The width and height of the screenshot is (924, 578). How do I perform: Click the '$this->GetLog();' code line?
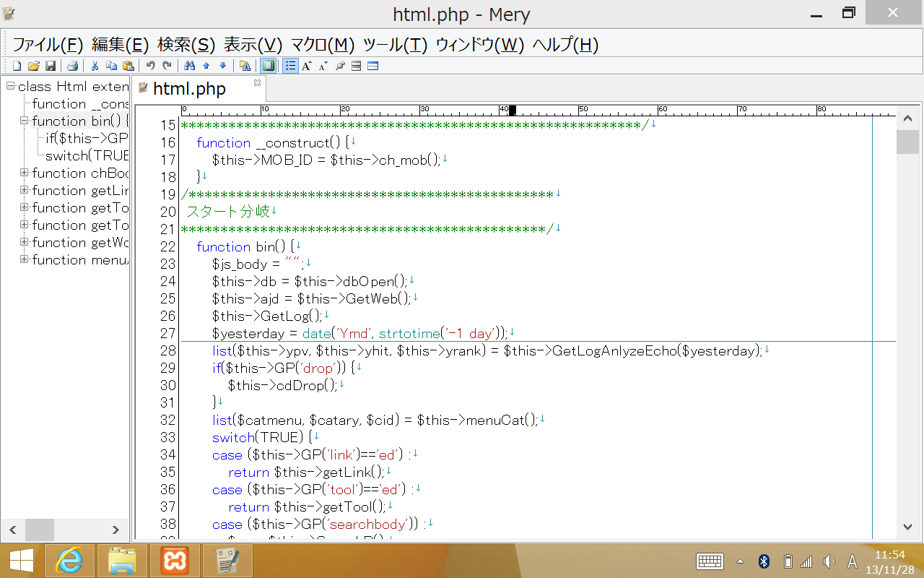pyautogui.click(x=267, y=316)
